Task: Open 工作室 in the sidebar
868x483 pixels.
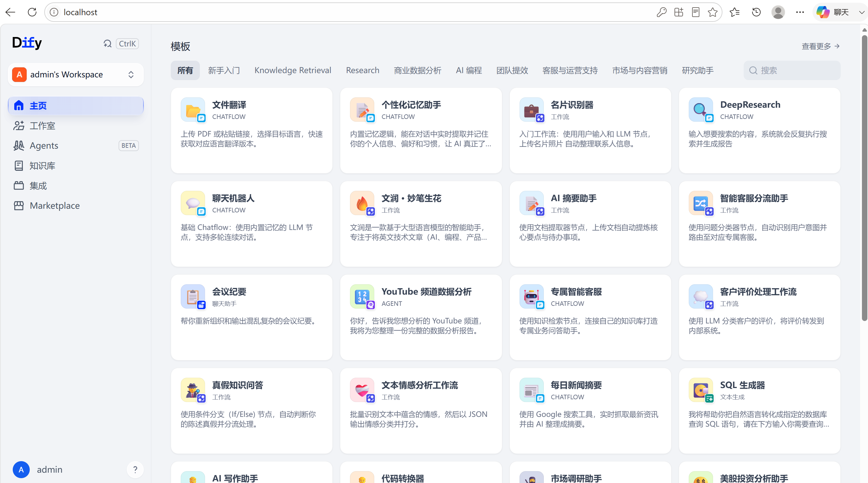Action: click(76, 125)
